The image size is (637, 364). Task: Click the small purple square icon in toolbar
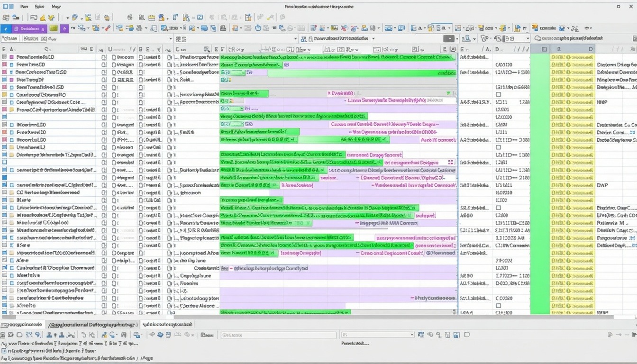click(x=64, y=28)
